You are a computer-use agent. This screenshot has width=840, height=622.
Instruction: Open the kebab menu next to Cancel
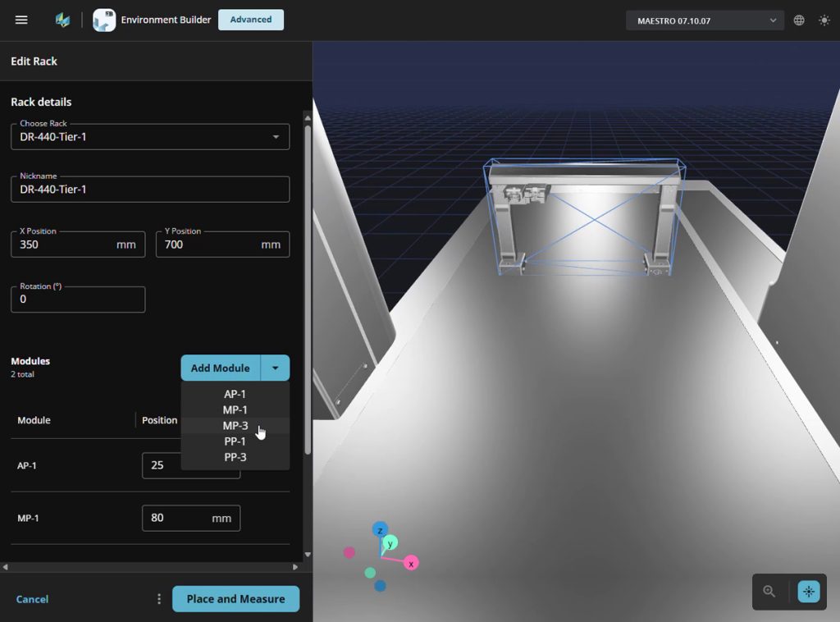158,599
